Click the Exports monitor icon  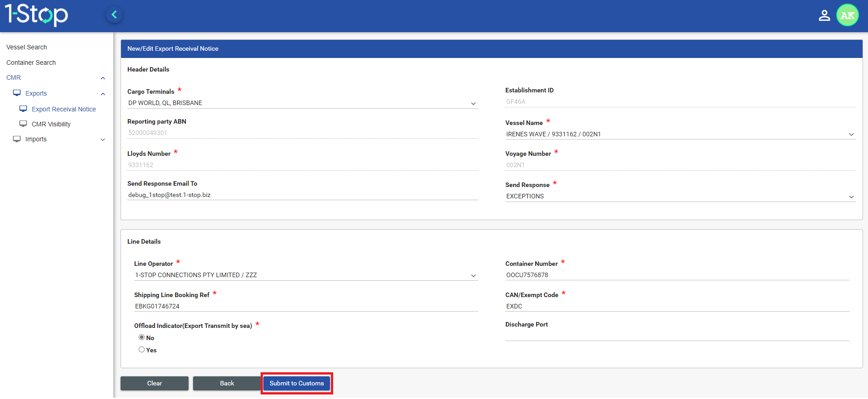17,93
